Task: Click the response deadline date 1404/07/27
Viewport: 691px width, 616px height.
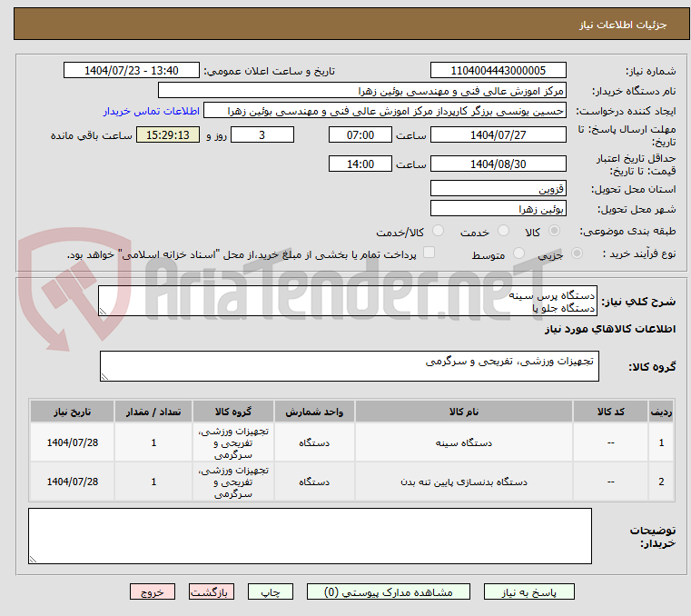Action: tap(498, 135)
